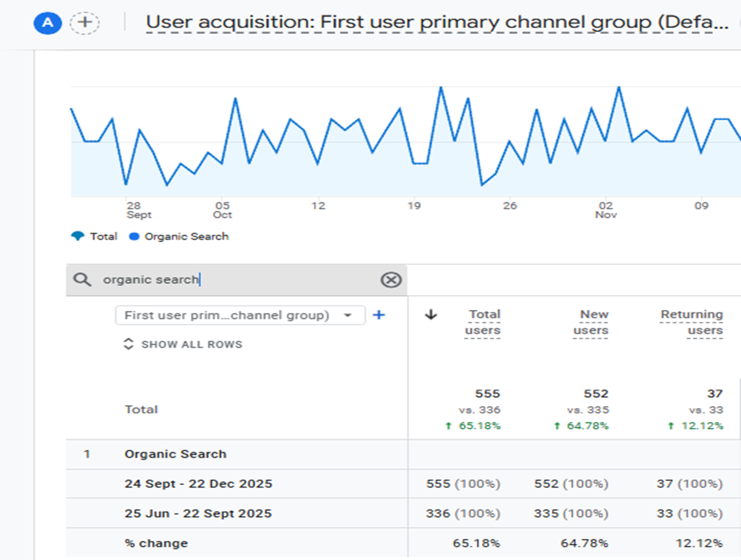
Task: Click the blue A segment avatar
Action: tap(48, 23)
